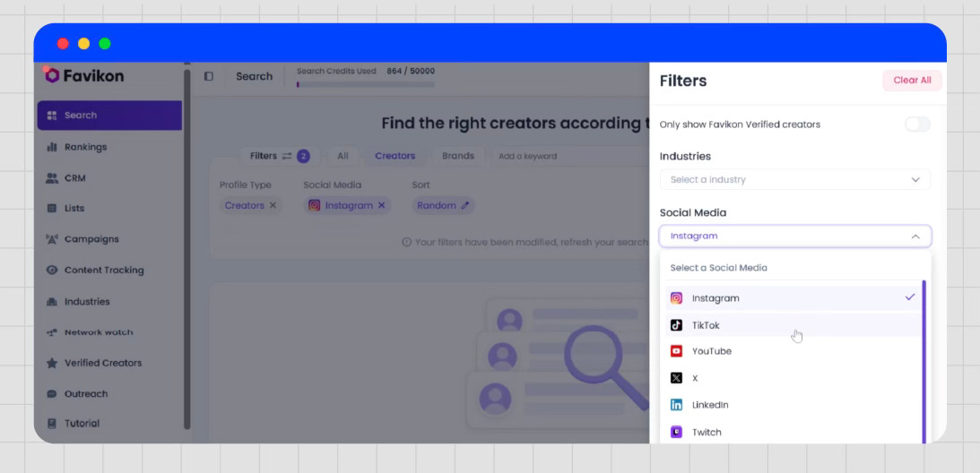Click the Twitch logo icon in list
Screen dimensions: 980x473
[x=676, y=432]
